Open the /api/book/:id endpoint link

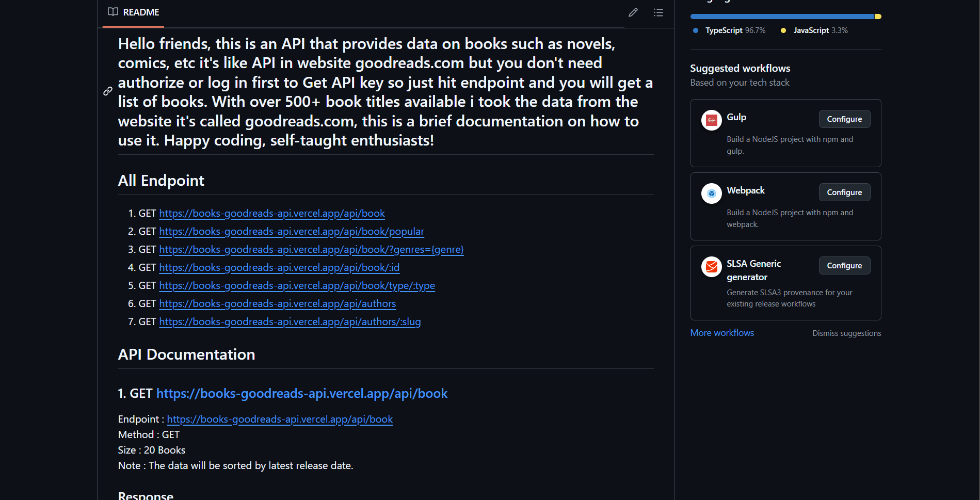279,268
